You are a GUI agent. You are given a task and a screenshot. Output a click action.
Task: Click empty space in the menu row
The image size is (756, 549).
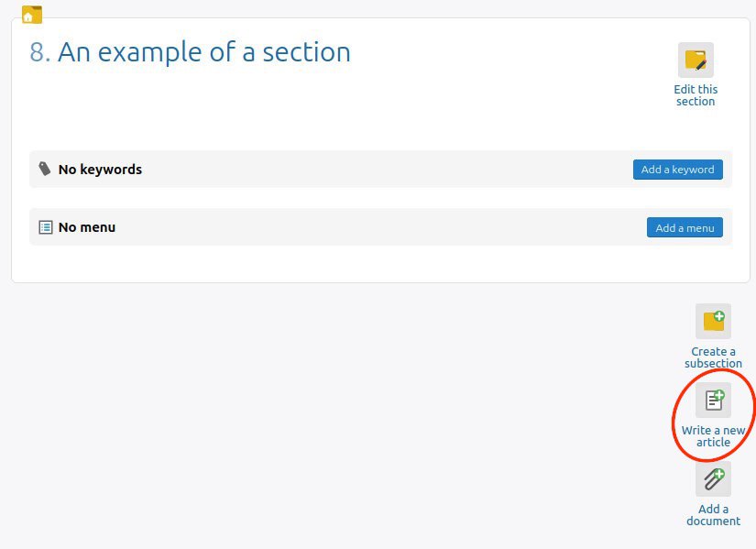click(381, 227)
